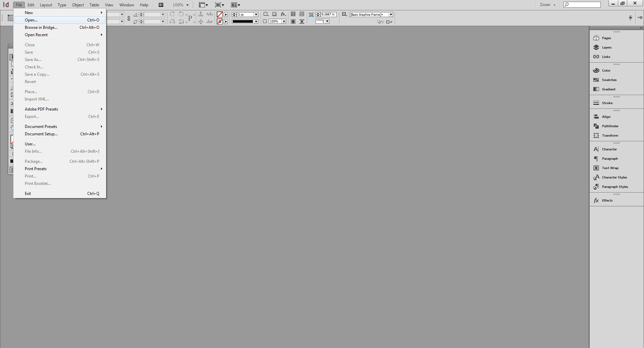The image size is (644, 348).
Task: Expand the Open Recent submenu
Action: (x=60, y=35)
